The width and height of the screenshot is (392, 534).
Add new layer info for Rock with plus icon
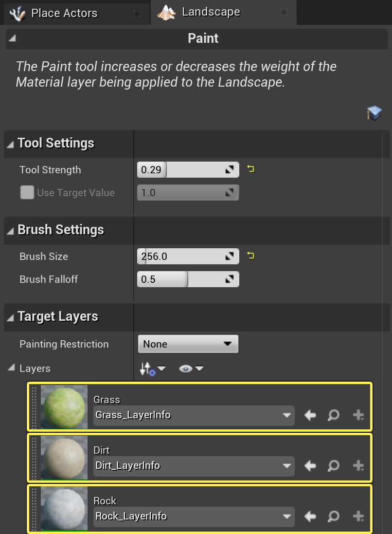358,516
